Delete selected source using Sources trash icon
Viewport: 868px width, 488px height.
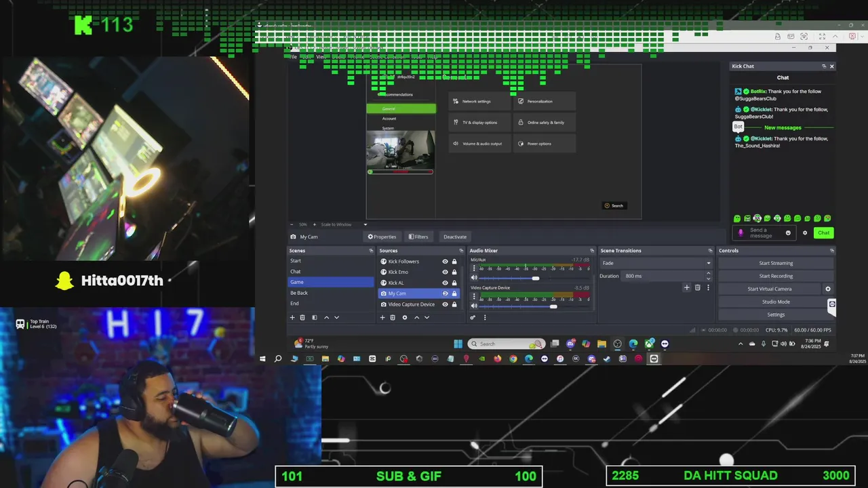click(x=392, y=317)
